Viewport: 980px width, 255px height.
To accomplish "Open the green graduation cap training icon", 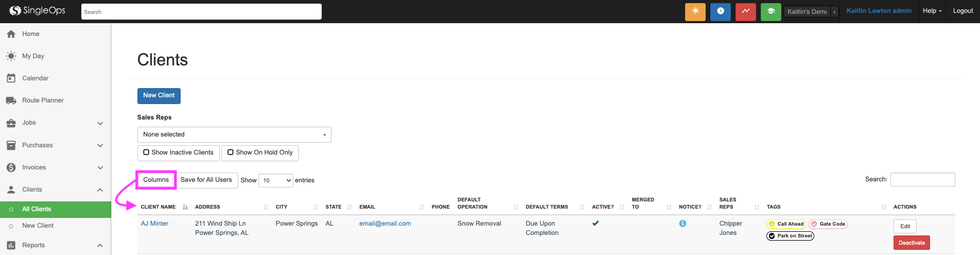I will 771,11.
